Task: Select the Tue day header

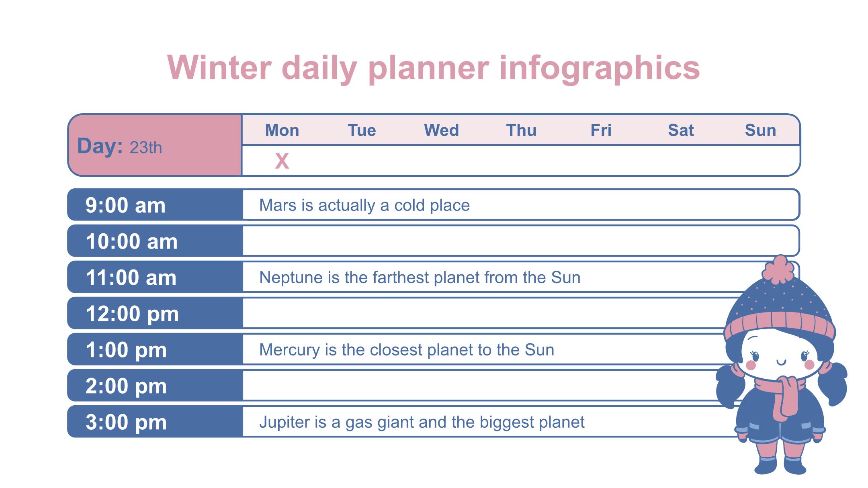Action: 362,130
